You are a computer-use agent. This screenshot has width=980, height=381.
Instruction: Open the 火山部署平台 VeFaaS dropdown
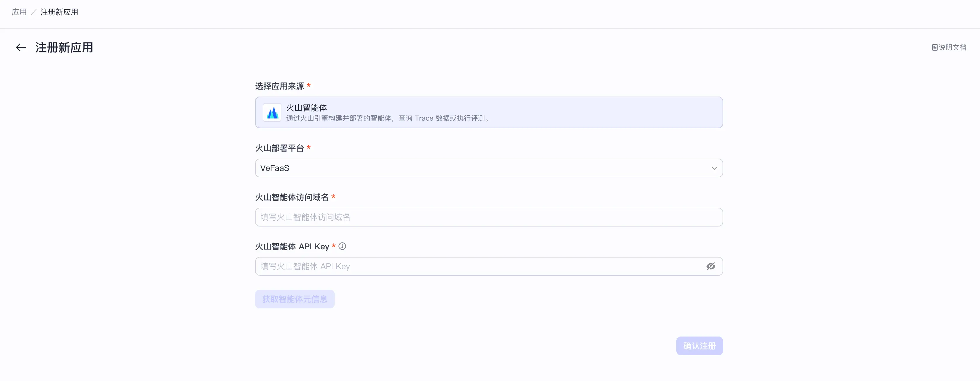click(489, 168)
